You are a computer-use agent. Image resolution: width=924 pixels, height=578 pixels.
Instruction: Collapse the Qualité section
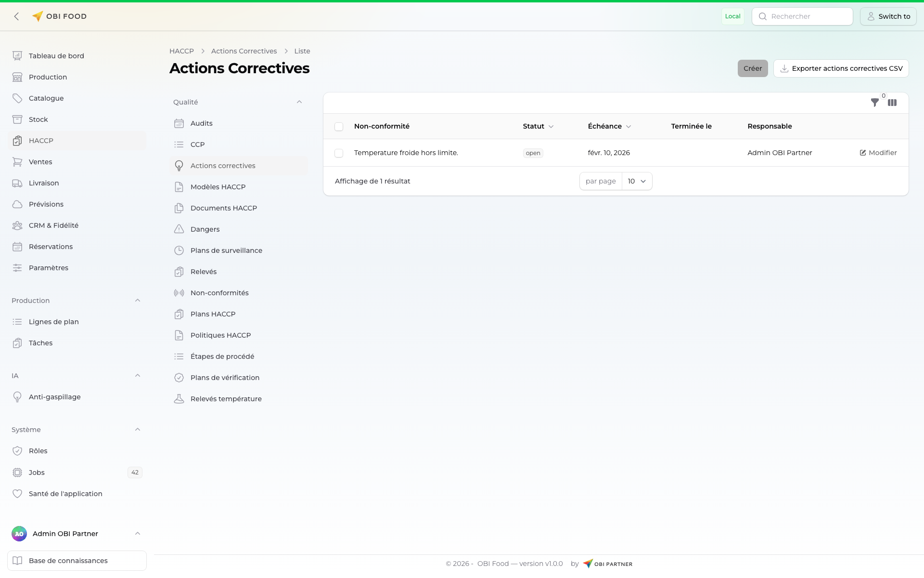coord(299,102)
